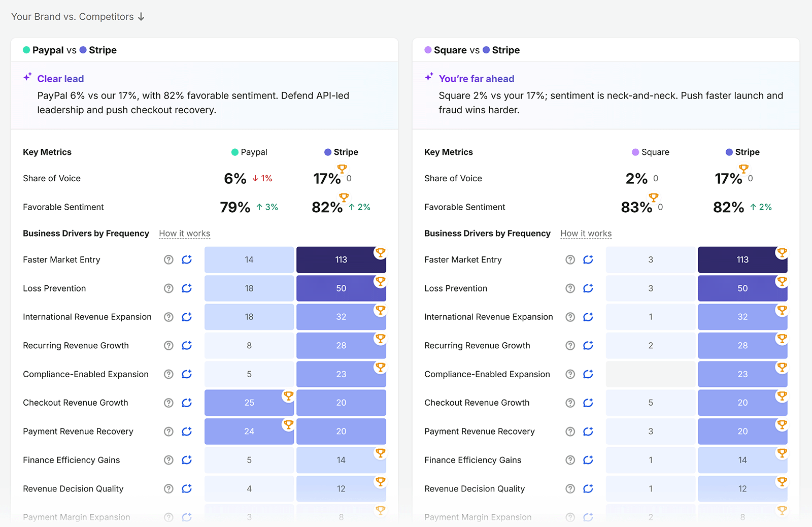Click refresh icon for Revenue Decision Quality, Square card
This screenshot has height=527, width=812.
[588, 489]
